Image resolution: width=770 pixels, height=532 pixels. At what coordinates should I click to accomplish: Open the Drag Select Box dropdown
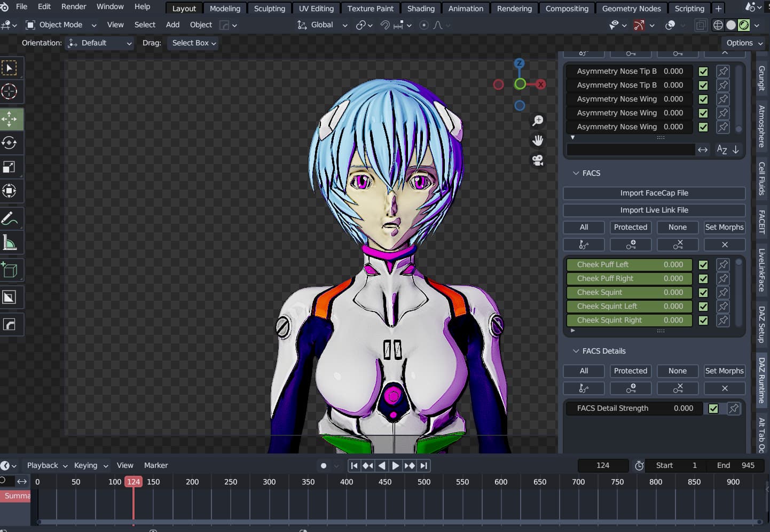pos(193,43)
